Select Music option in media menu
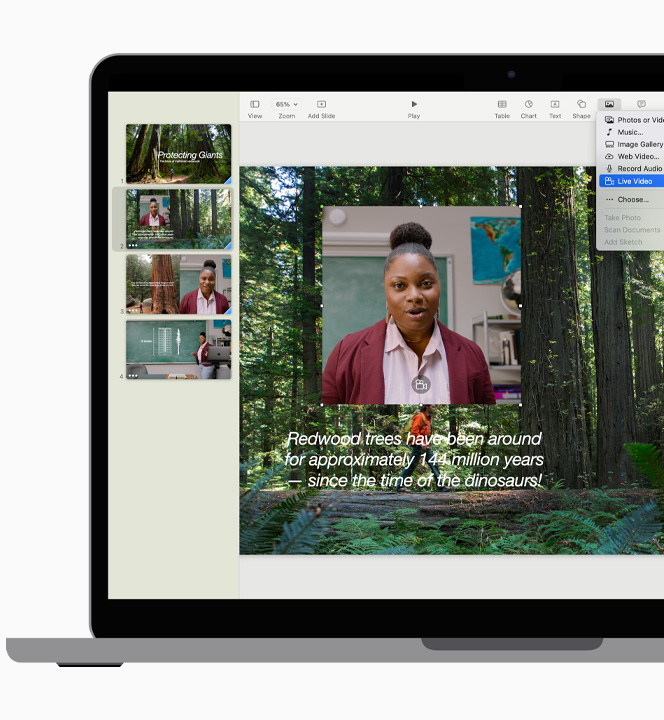Image resolution: width=664 pixels, height=720 pixels. pos(629,132)
